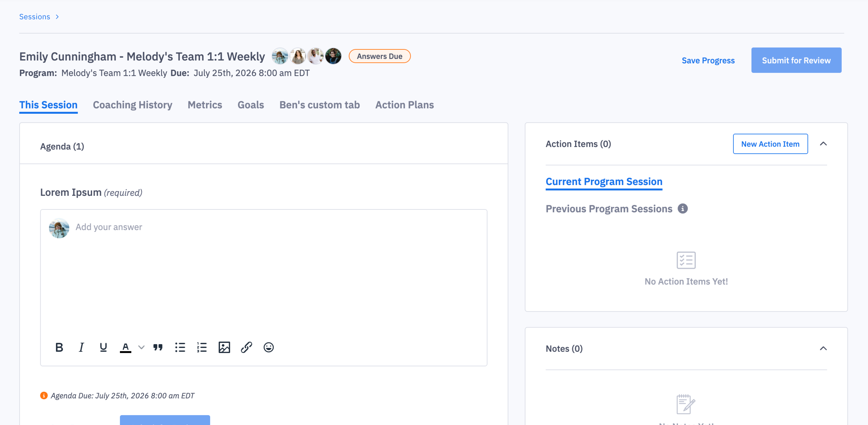Apply italic formatting in the editor
Image resolution: width=868 pixels, height=425 pixels.
click(81, 347)
